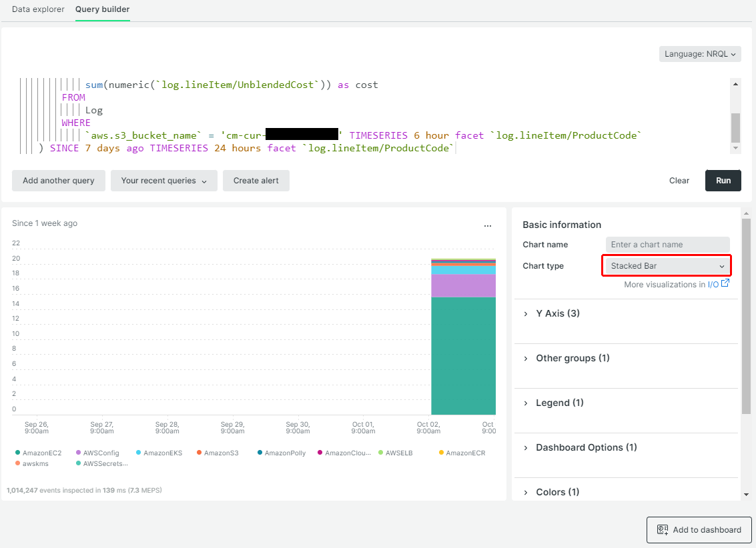The width and height of the screenshot is (756, 548).
Task: Toggle the AmazonEKS legend series
Action: pyautogui.click(x=159, y=453)
